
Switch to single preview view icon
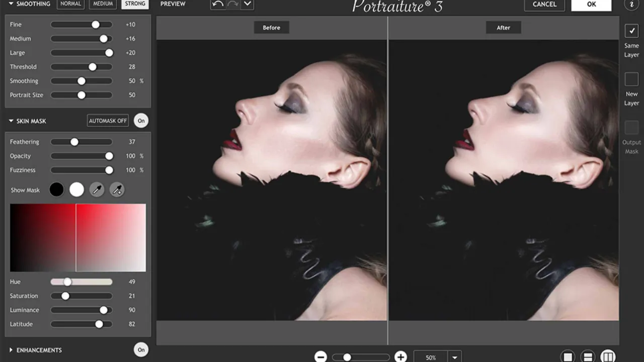coord(568,356)
